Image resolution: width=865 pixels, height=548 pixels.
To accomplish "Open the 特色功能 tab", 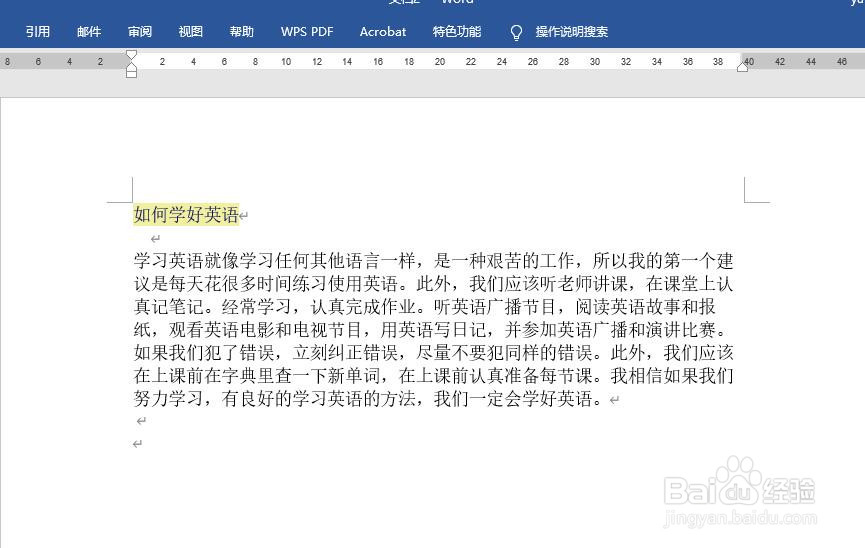I will 457,31.
